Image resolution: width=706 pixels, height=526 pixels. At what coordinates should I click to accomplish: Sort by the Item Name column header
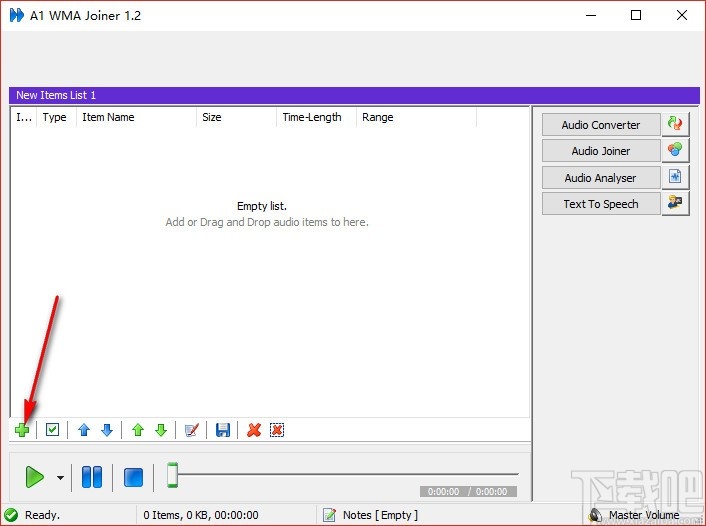pos(136,117)
